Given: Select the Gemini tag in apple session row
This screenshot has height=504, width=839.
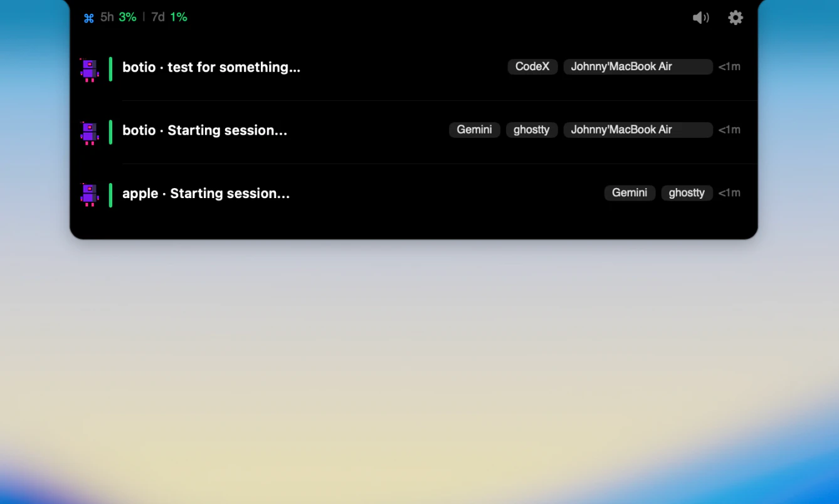Looking at the screenshot, I should pyautogui.click(x=630, y=193).
